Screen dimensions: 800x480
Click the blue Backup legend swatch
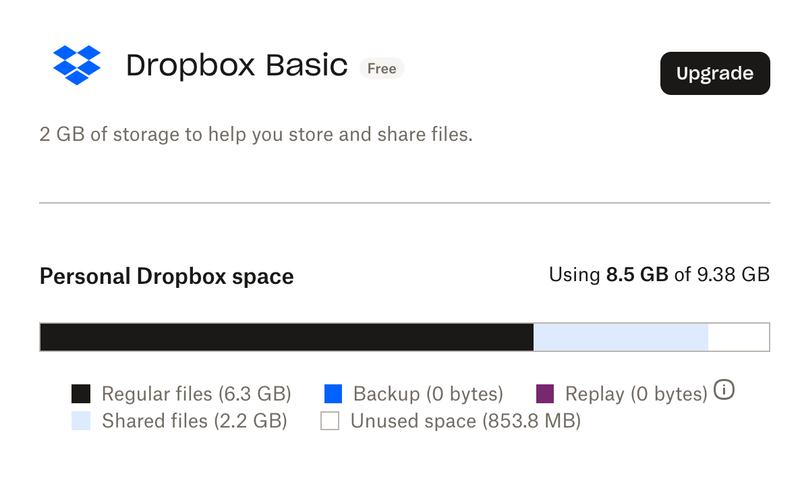tap(334, 394)
